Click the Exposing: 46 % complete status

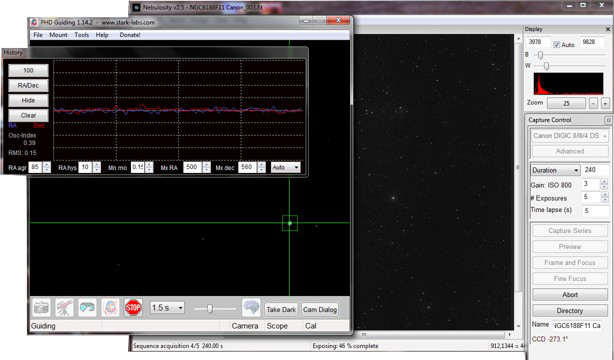point(345,346)
